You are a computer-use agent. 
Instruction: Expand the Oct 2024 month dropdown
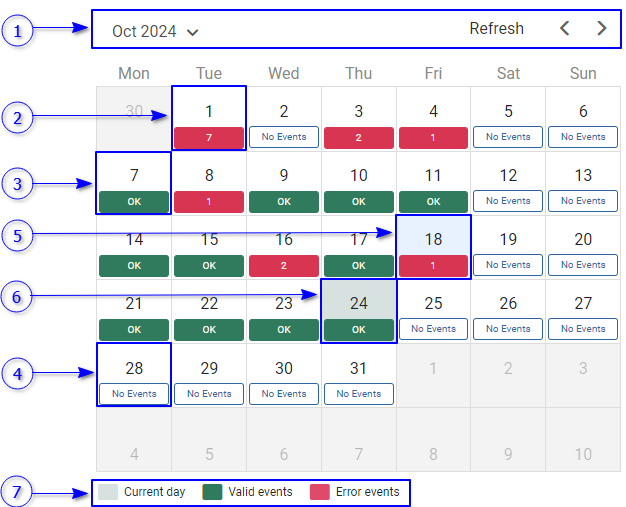pyautogui.click(x=155, y=31)
